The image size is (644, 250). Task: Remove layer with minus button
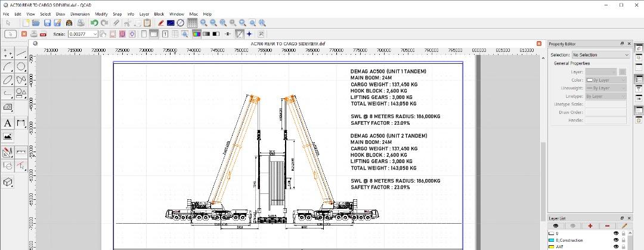click(607, 226)
